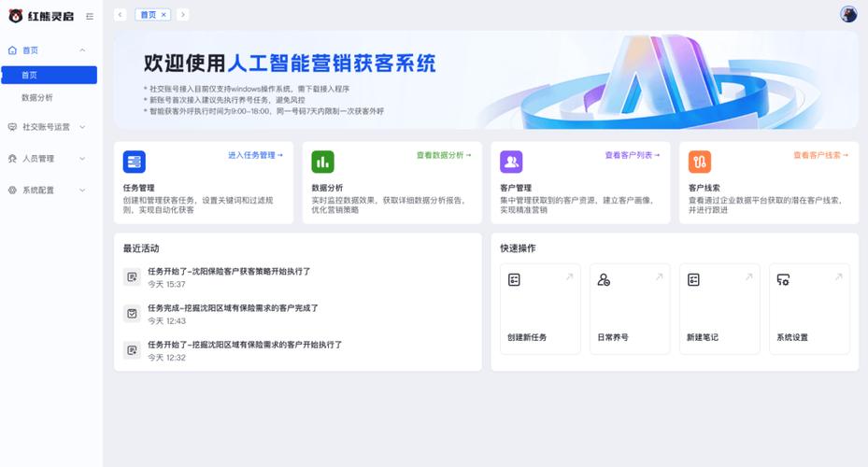Click the purple 客户管理 user icon
868x467 pixels.
click(511, 162)
